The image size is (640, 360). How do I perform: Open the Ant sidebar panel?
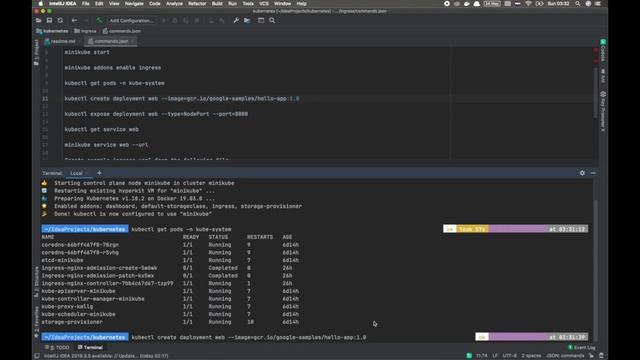[x=603, y=76]
